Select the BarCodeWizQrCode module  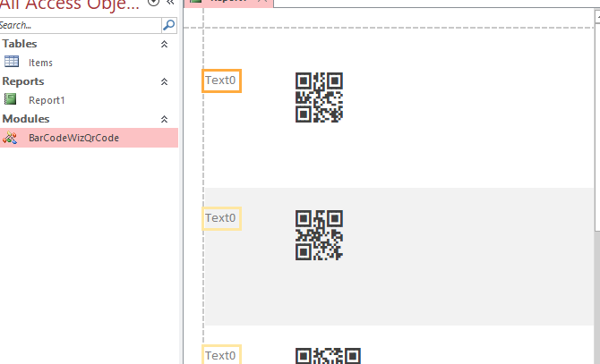click(89, 138)
